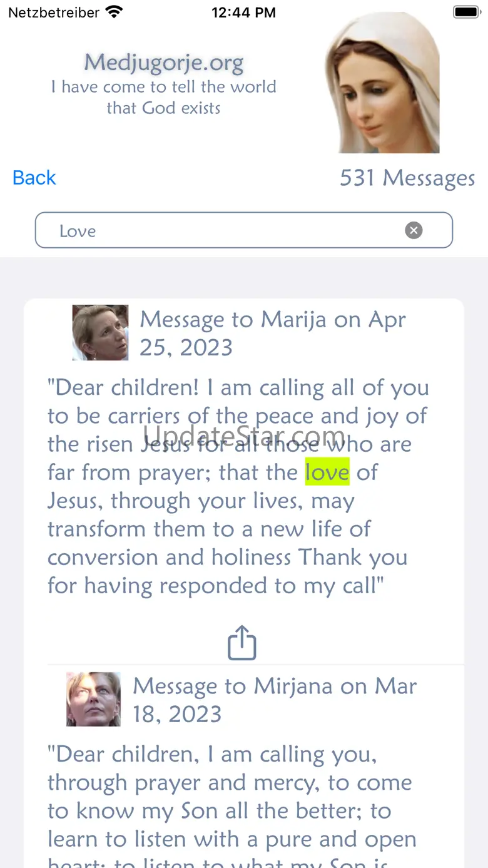Select the highlighted word love
This screenshot has width=488, height=868.
327,472
